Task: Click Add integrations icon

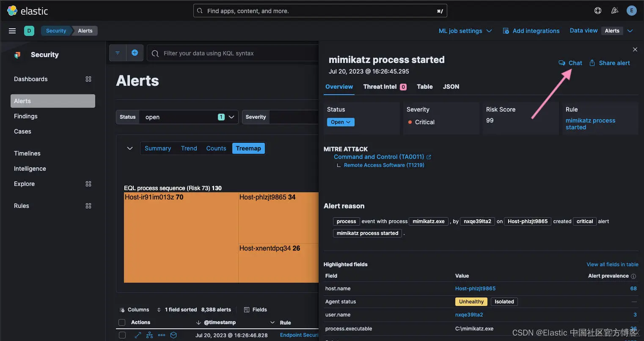Action: click(506, 31)
